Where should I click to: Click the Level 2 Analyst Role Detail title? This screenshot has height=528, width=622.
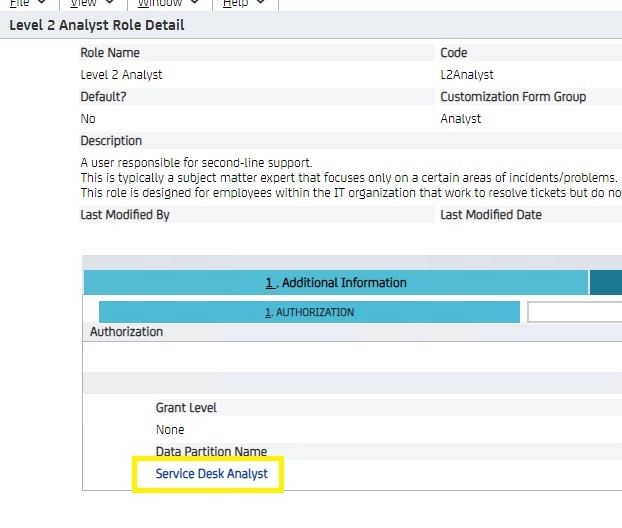(x=97, y=25)
